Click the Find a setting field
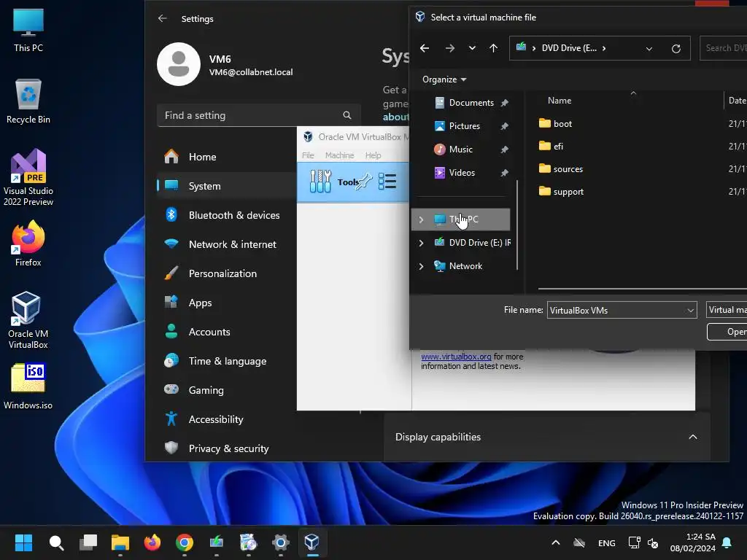Image resolution: width=747 pixels, height=560 pixels. click(x=259, y=115)
